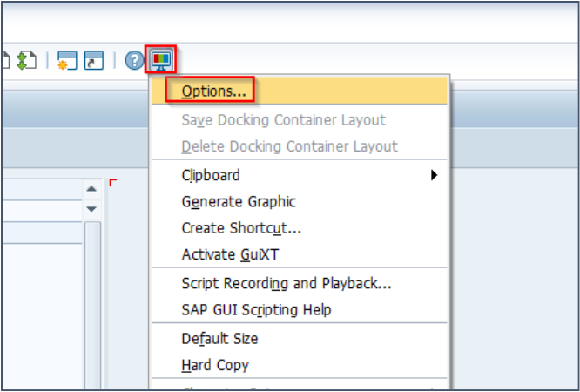Viewport: 580px width, 392px height.
Task: Open the Customize Local Layout monitor icon
Action: (161, 59)
